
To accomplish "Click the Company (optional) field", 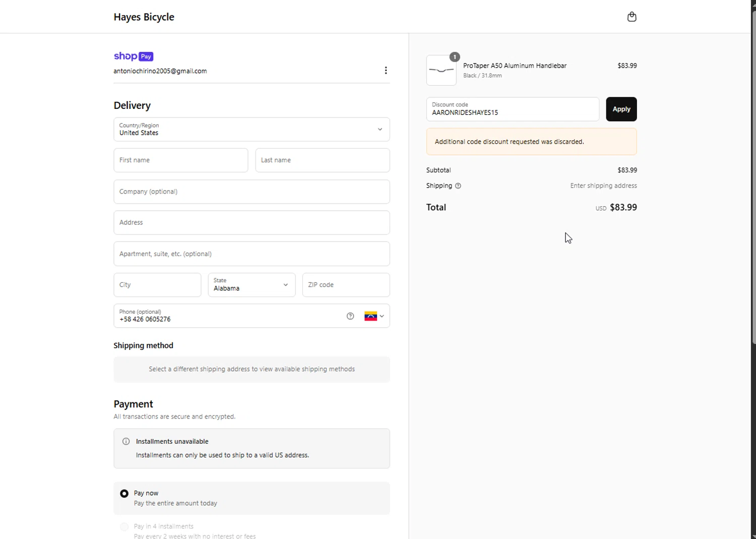I will coord(251,192).
